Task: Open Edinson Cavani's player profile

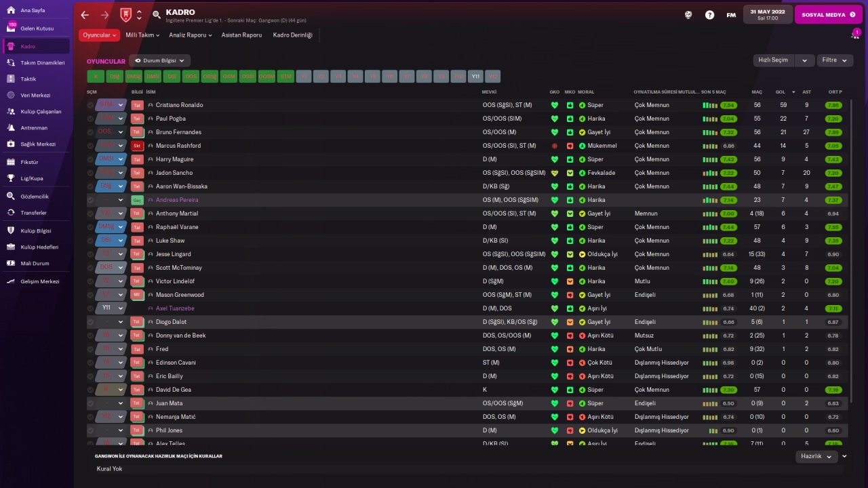Action: click(176, 363)
